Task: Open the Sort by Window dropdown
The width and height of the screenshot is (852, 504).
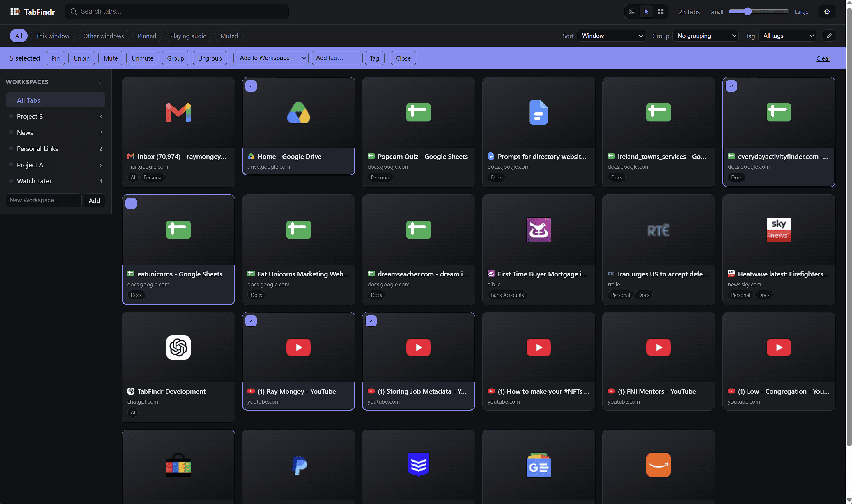Action: click(611, 36)
